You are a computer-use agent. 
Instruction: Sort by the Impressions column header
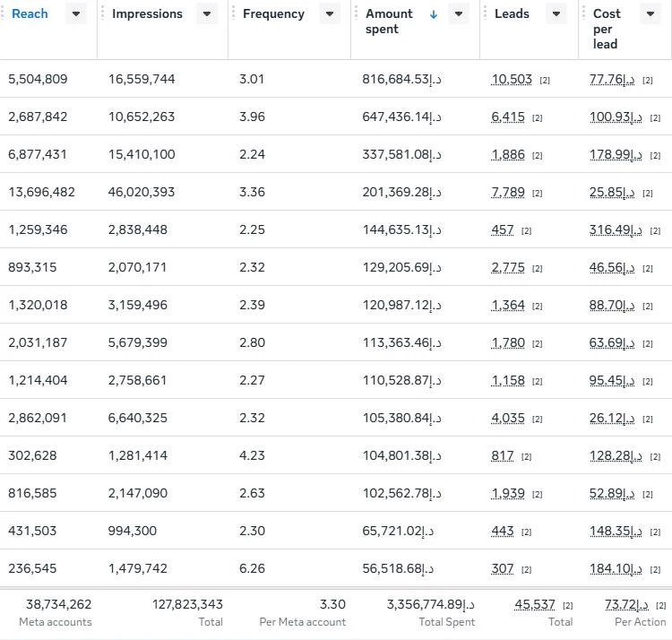tap(147, 13)
